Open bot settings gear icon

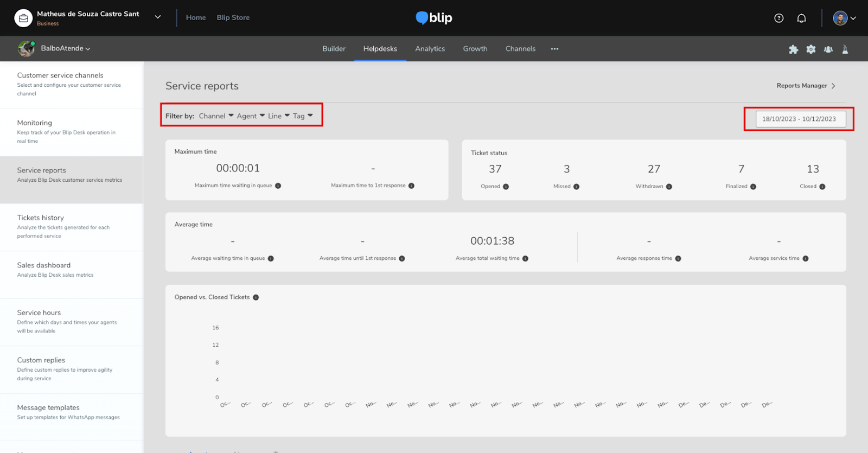pyautogui.click(x=810, y=49)
